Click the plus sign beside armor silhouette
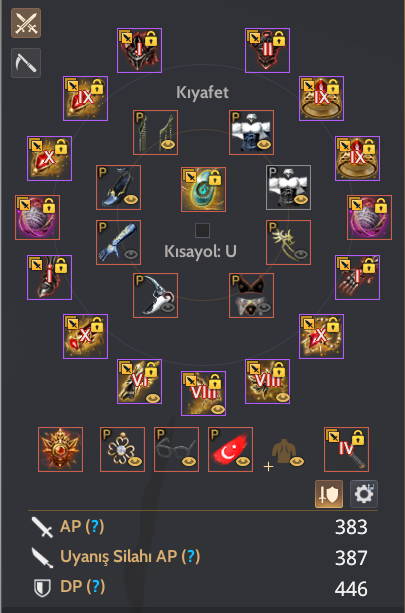The height and width of the screenshot is (613, 405). click(268, 466)
